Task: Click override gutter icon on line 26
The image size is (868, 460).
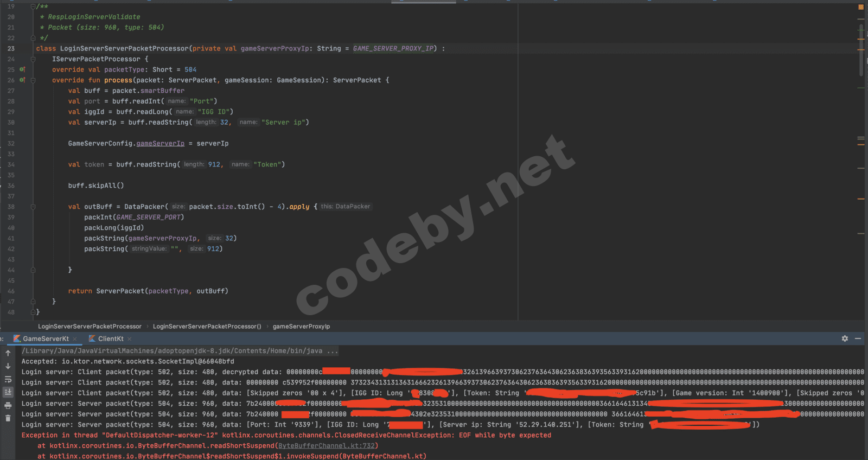Action: click(x=22, y=80)
